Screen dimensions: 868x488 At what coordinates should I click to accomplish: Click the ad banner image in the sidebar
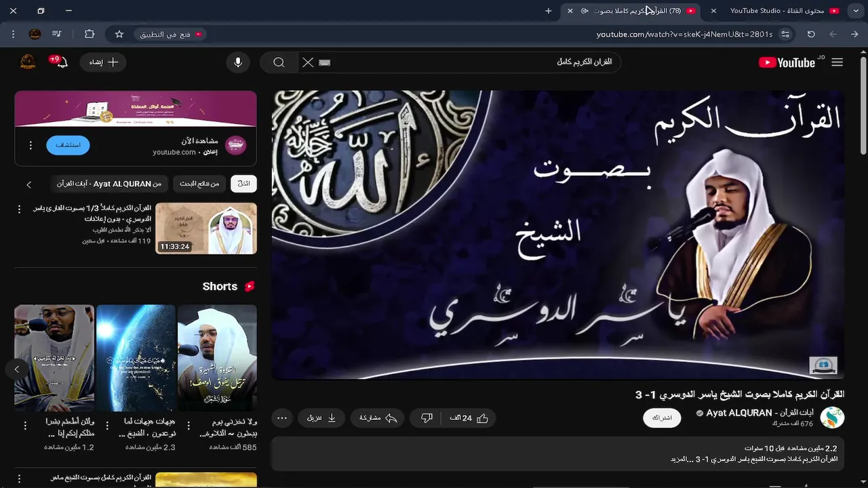136,108
